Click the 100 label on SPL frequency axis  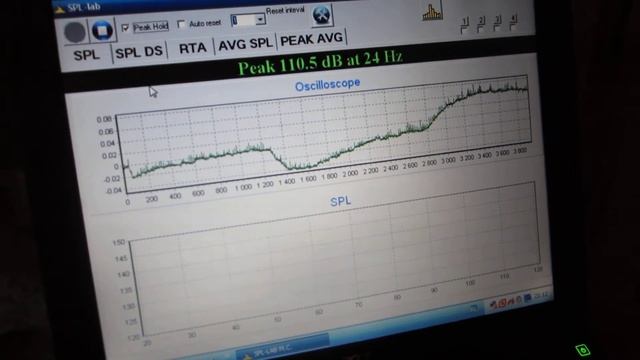pyautogui.click(x=470, y=283)
